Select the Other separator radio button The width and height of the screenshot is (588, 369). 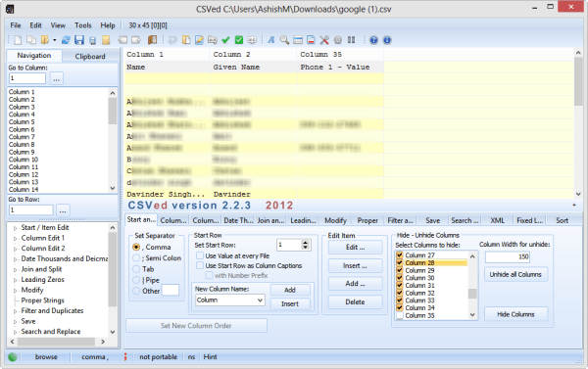click(x=136, y=291)
